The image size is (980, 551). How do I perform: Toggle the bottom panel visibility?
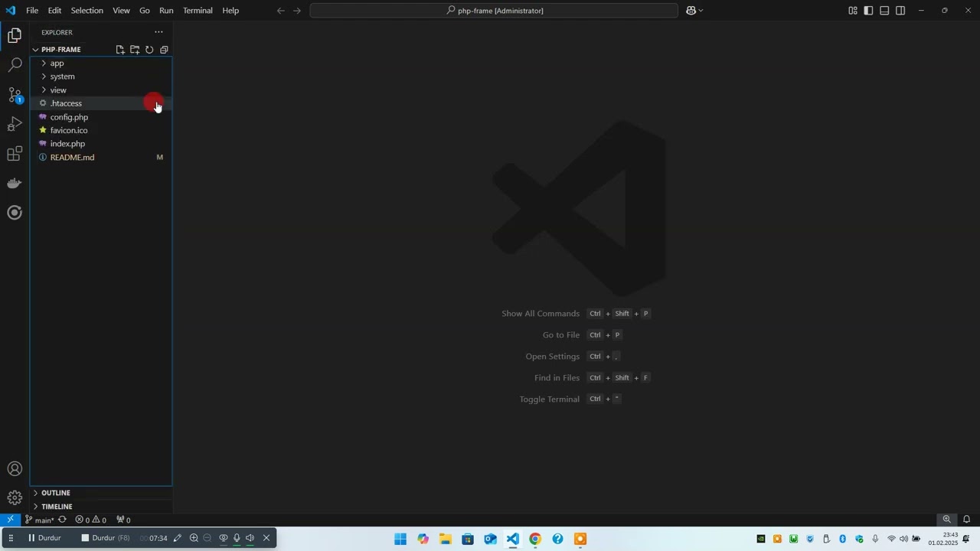coord(884,11)
